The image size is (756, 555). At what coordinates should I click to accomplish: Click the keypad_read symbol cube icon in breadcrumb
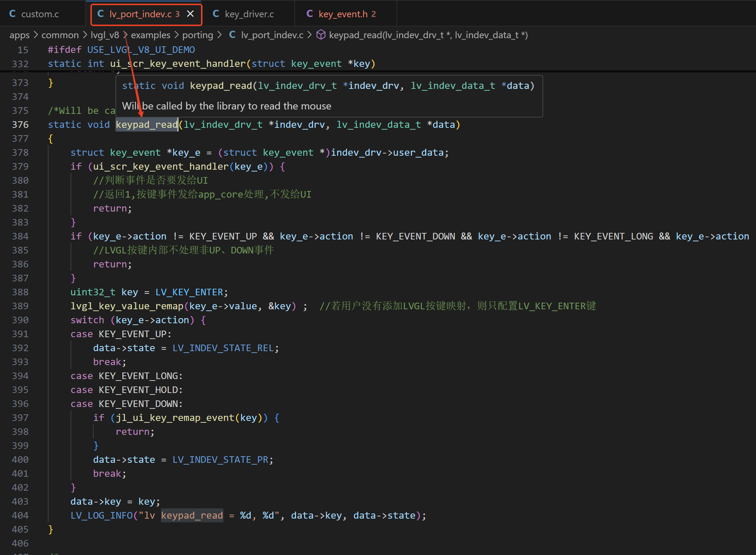click(321, 35)
